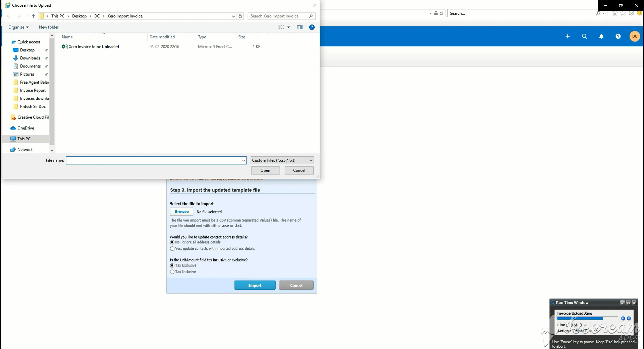This screenshot has width=644, height=349.
Task: Click the Invoice Upload Xero progress bar
Action: pyautogui.click(x=587, y=318)
